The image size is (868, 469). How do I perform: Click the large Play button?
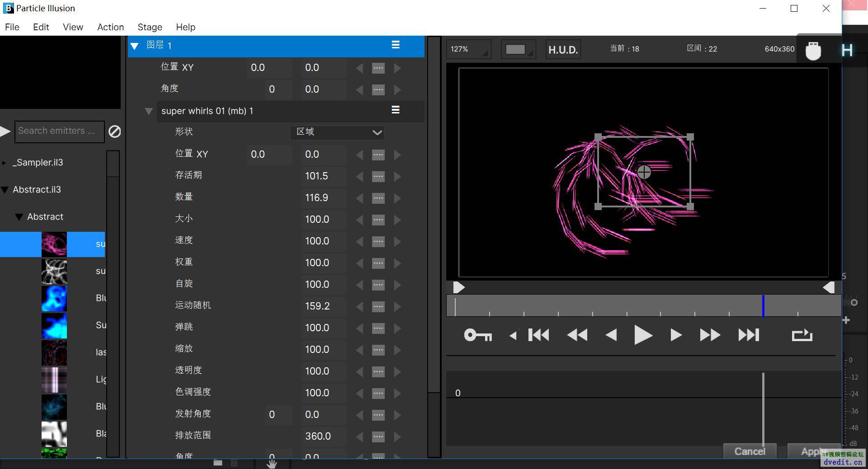point(642,335)
